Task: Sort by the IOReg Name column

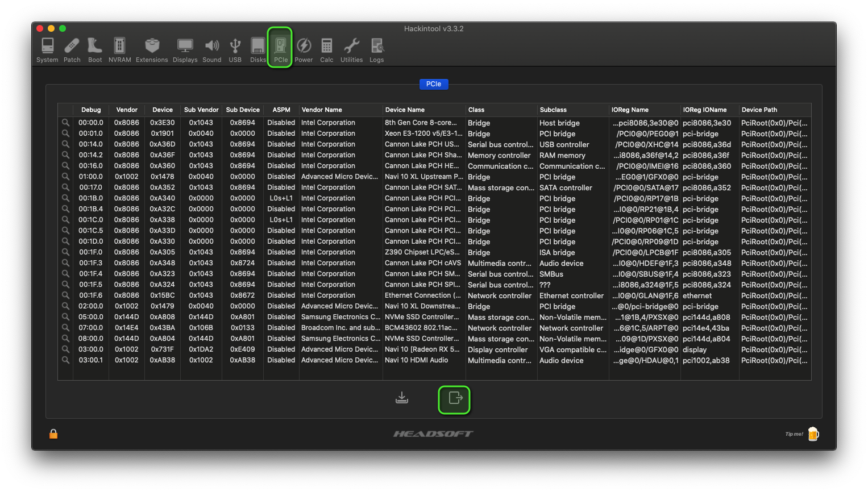Action: [x=645, y=110]
